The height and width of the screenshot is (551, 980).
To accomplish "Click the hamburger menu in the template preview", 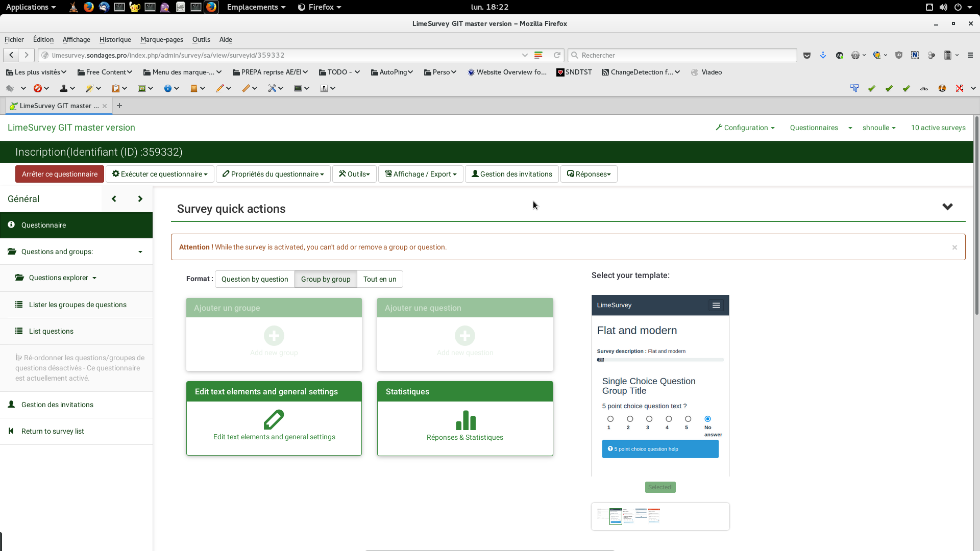I will point(716,305).
